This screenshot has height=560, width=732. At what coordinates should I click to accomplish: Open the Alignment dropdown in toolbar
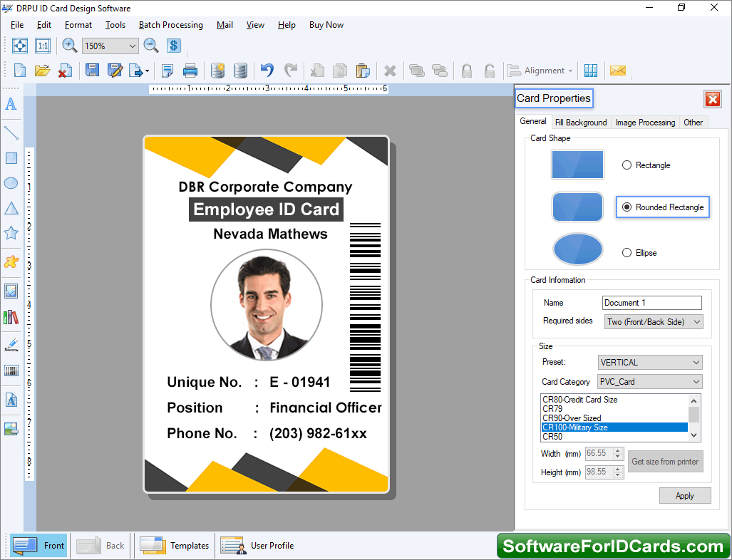pos(541,71)
